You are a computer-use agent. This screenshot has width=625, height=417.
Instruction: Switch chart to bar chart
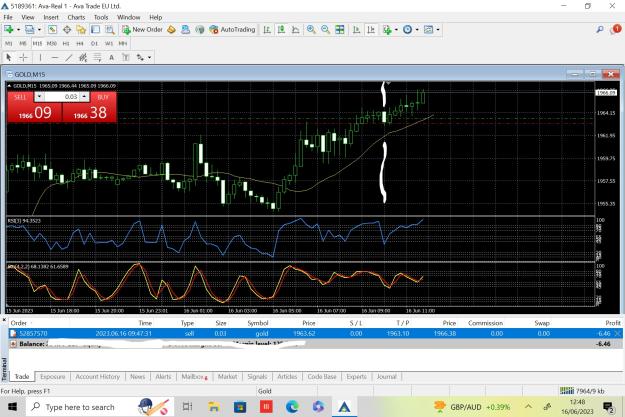[267, 30]
